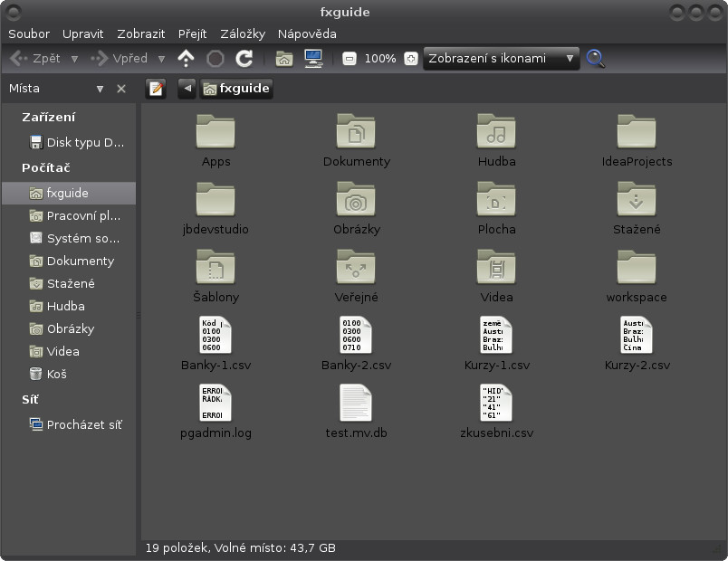Open the Computer toolbar icon
The image size is (728, 561).
coord(313,59)
